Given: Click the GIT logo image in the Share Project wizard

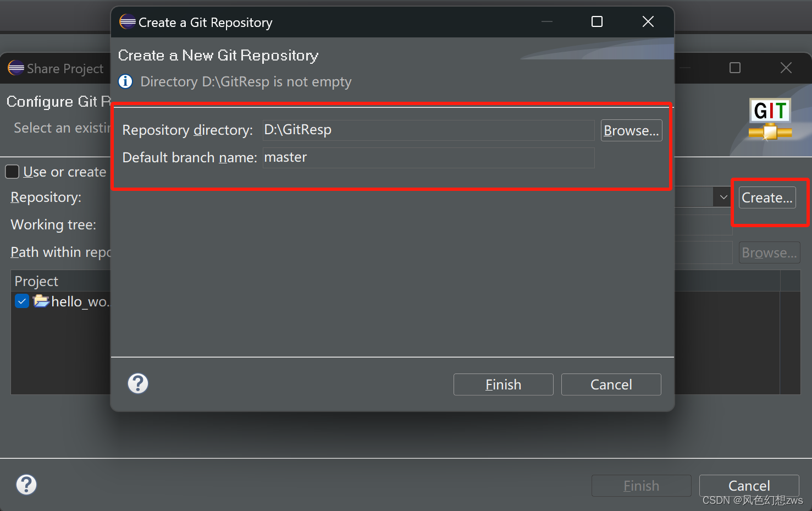Looking at the screenshot, I should (769, 119).
